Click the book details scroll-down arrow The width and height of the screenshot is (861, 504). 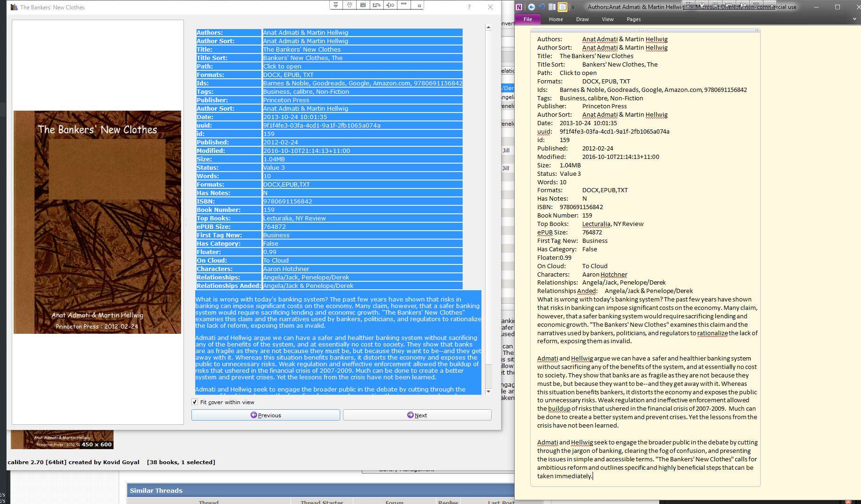coord(488,391)
